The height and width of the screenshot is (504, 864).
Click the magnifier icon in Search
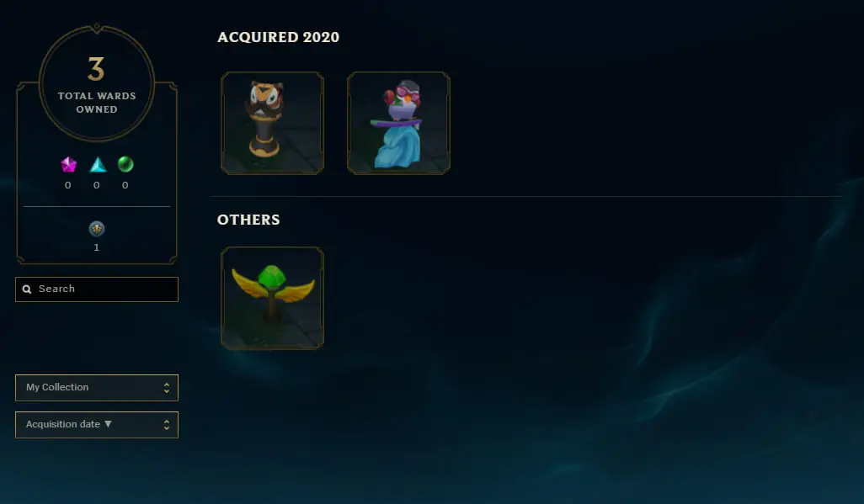(26, 289)
